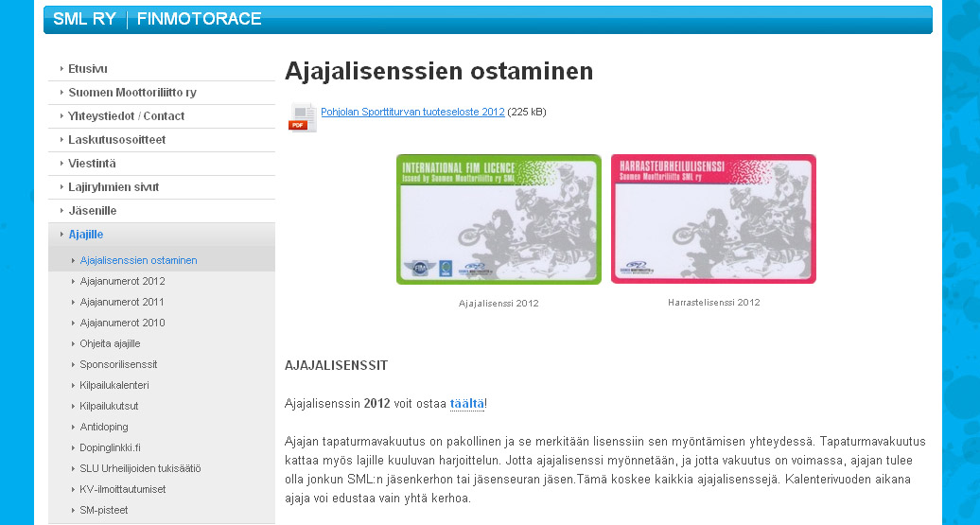Select Laskutusosoitteet in the sidebar

(x=117, y=140)
